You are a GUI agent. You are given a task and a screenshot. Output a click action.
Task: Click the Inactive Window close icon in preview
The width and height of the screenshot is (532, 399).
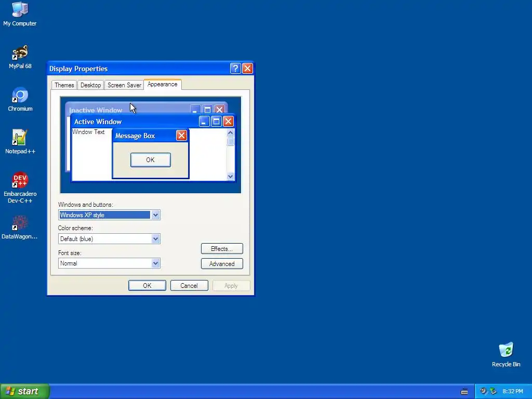tap(220, 109)
